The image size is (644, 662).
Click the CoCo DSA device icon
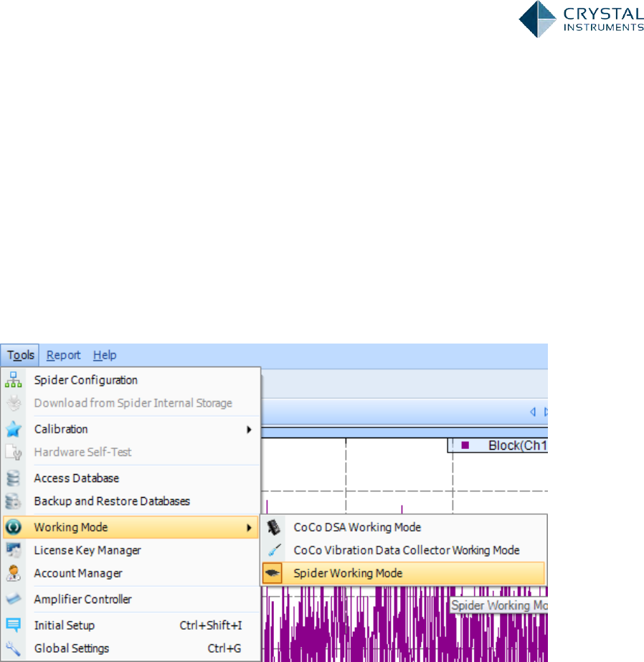[274, 527]
